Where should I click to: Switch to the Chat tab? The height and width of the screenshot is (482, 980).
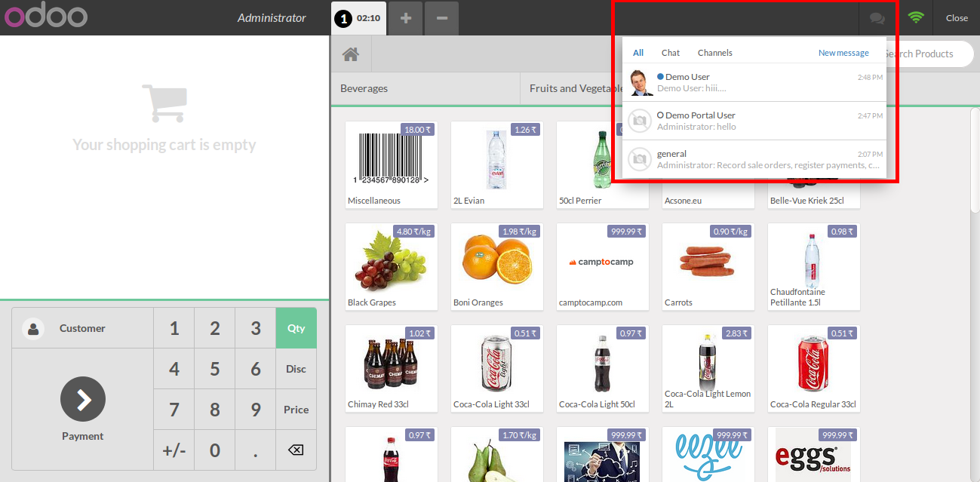click(x=671, y=53)
